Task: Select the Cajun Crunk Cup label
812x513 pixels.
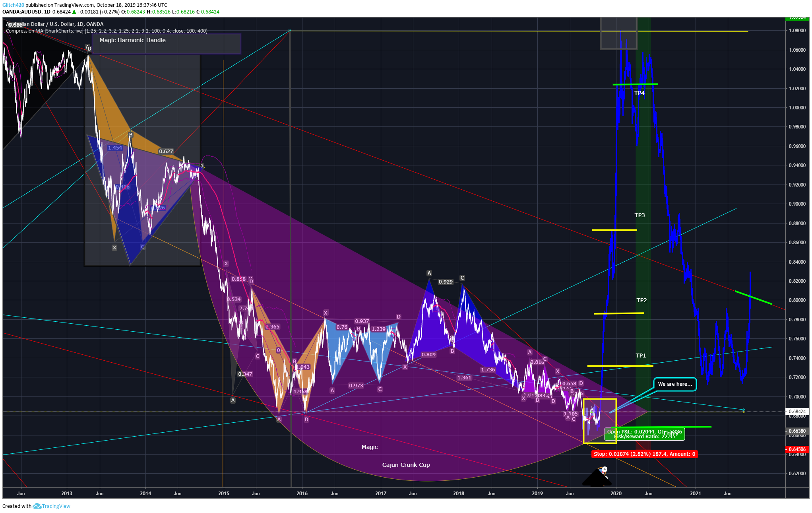Action: [x=406, y=465]
